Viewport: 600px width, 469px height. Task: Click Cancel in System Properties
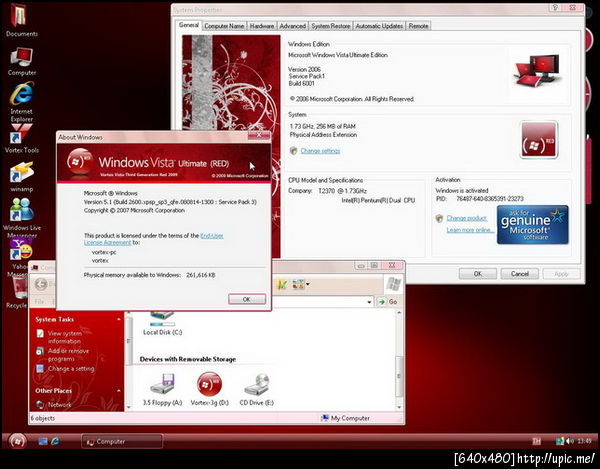coord(520,274)
